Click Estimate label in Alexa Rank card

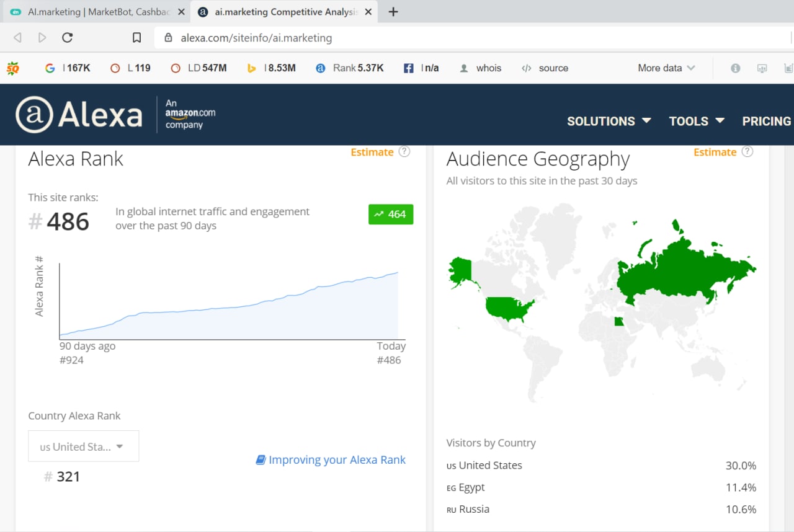pyautogui.click(x=372, y=152)
